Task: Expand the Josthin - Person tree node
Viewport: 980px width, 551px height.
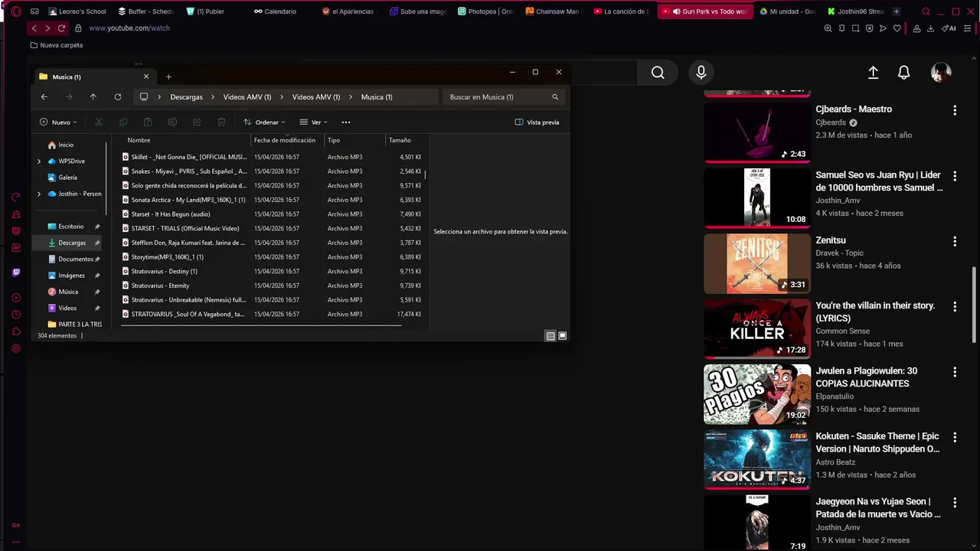Action: tap(39, 194)
